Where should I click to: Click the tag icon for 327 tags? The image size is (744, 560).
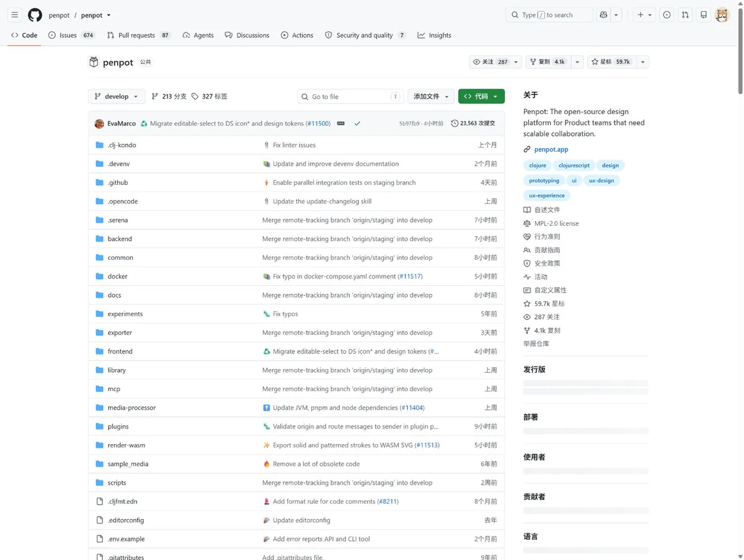coord(195,96)
